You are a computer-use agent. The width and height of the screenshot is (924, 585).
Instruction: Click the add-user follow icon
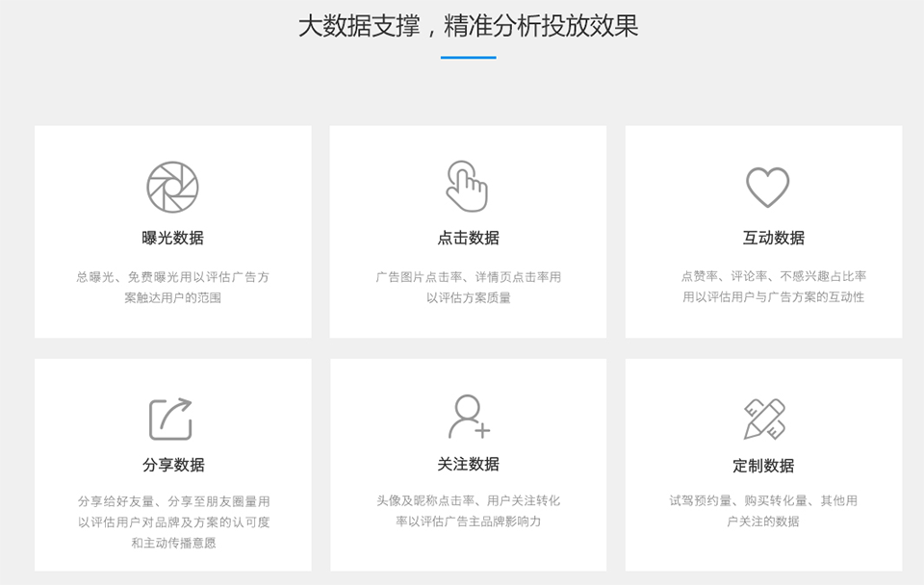pyautogui.click(x=469, y=417)
